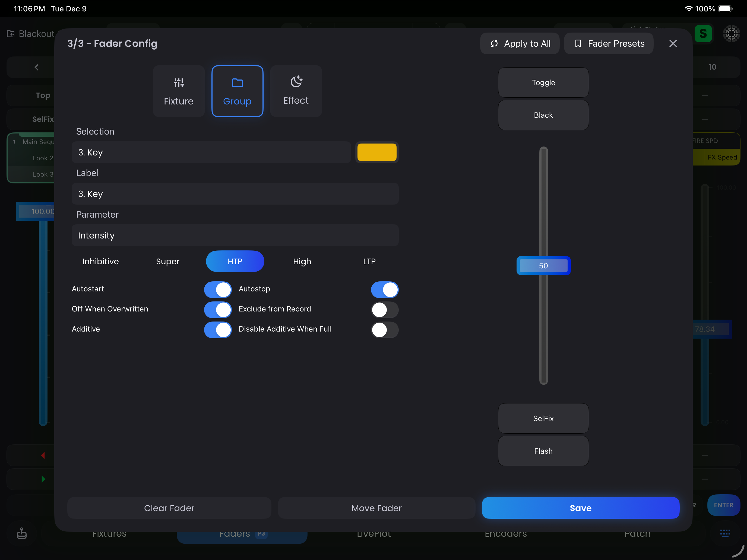Viewport: 747px width, 560px height.
Task: Click the Apply to All sync icon
Action: click(494, 43)
